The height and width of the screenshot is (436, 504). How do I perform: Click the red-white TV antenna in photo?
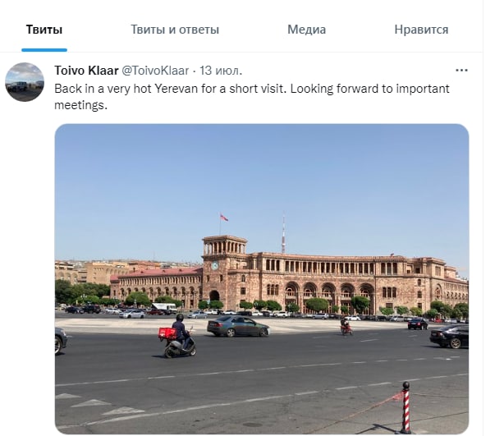283,233
